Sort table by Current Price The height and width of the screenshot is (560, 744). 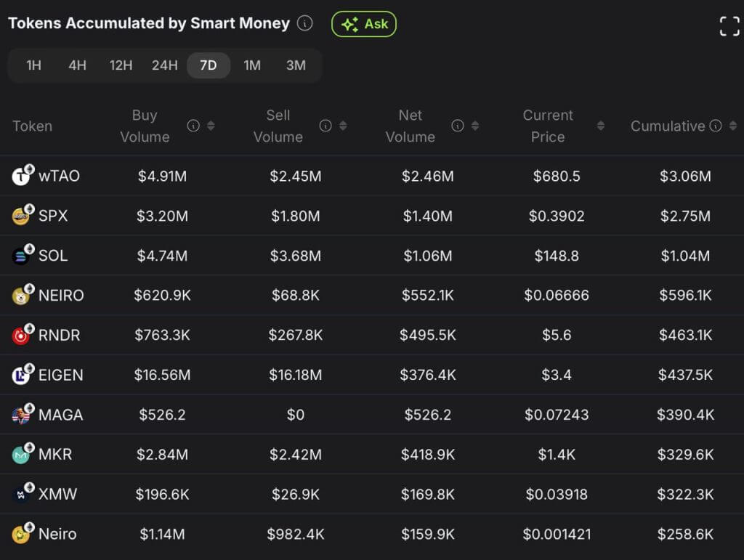click(x=601, y=126)
